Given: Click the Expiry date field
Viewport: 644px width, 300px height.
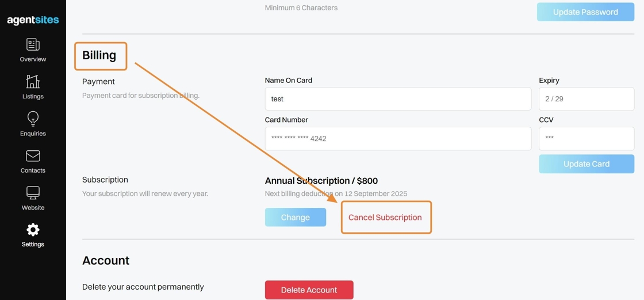Looking at the screenshot, I should (586, 99).
